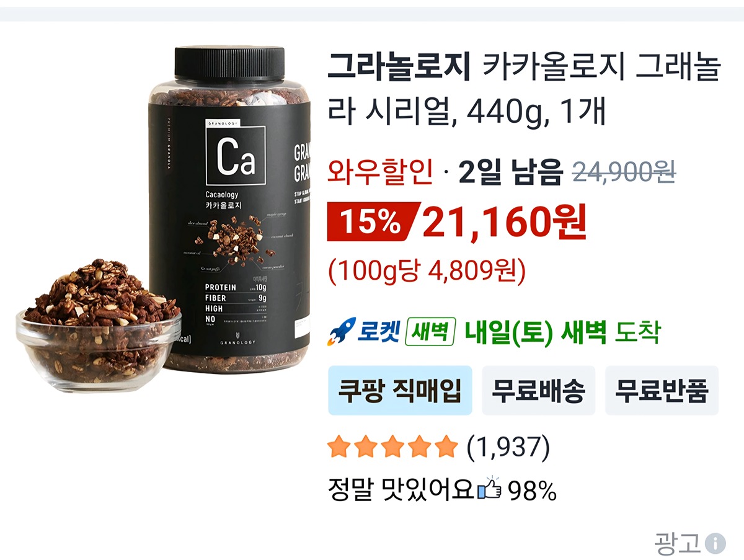Click the 100g당 4,809원 unit price
The width and height of the screenshot is (744, 560).
click(427, 270)
